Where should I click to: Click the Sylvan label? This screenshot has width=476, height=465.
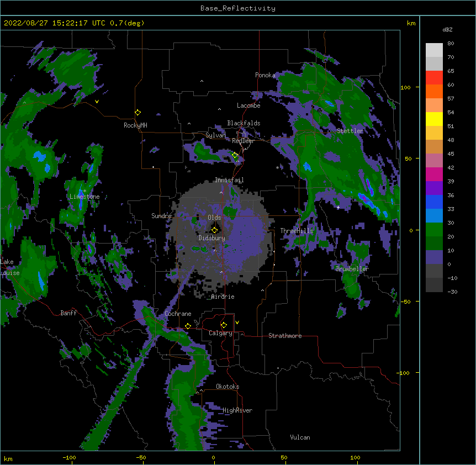(215, 135)
